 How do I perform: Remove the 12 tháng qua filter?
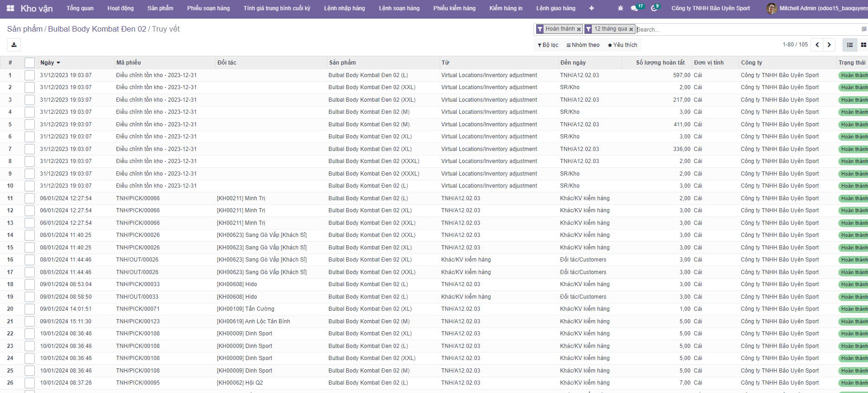point(631,29)
